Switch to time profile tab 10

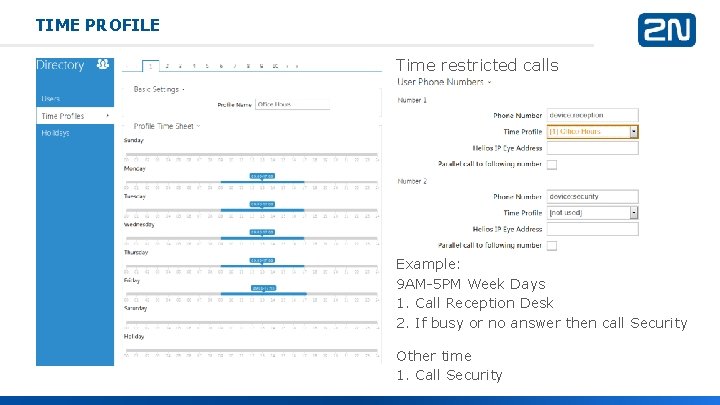coord(275,66)
